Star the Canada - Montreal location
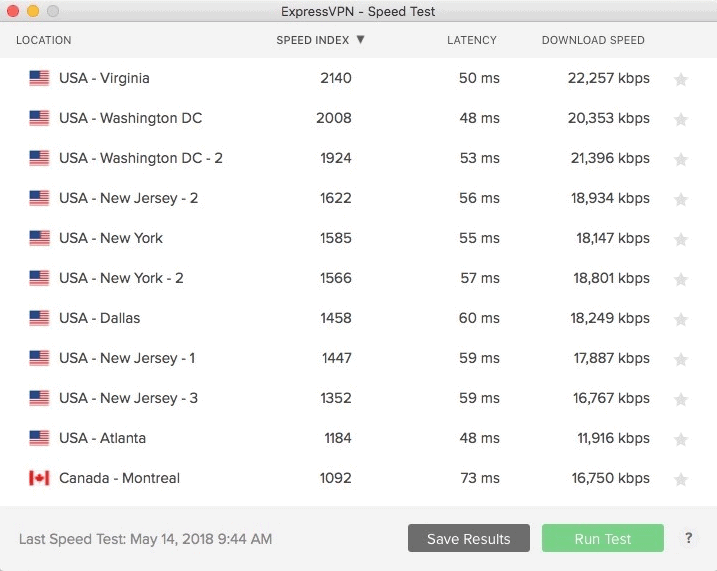 pos(681,480)
